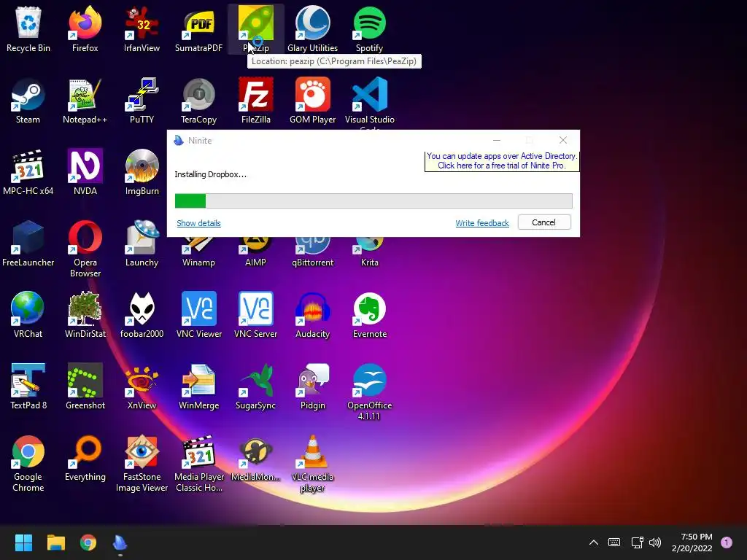
Task: Select the SugarSync desktop icon
Action: pyautogui.click(x=256, y=386)
